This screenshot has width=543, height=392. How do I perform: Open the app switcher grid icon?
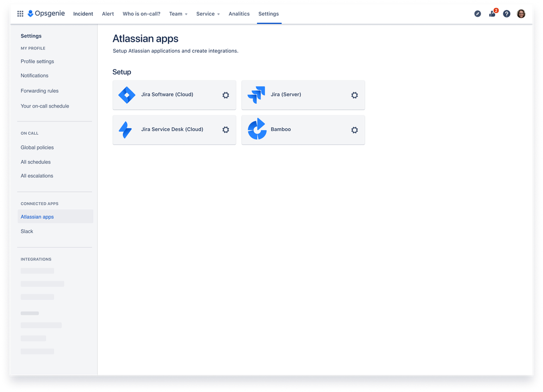pos(21,14)
